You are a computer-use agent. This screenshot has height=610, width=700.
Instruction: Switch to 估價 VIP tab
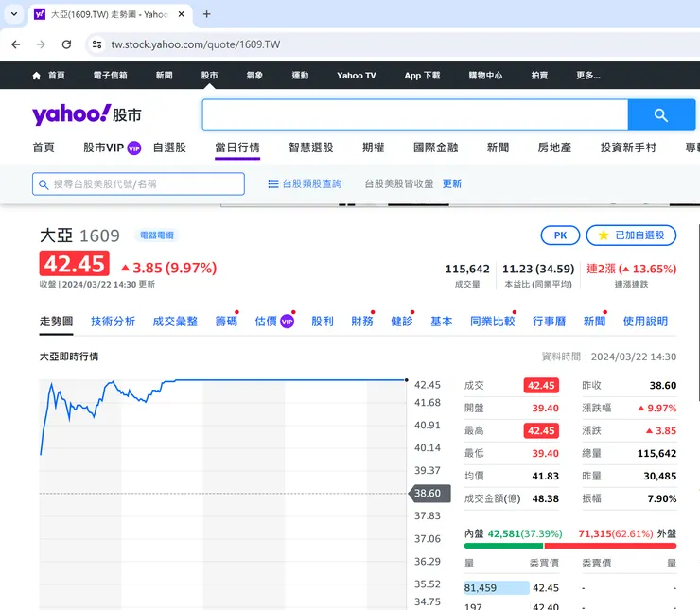274,322
